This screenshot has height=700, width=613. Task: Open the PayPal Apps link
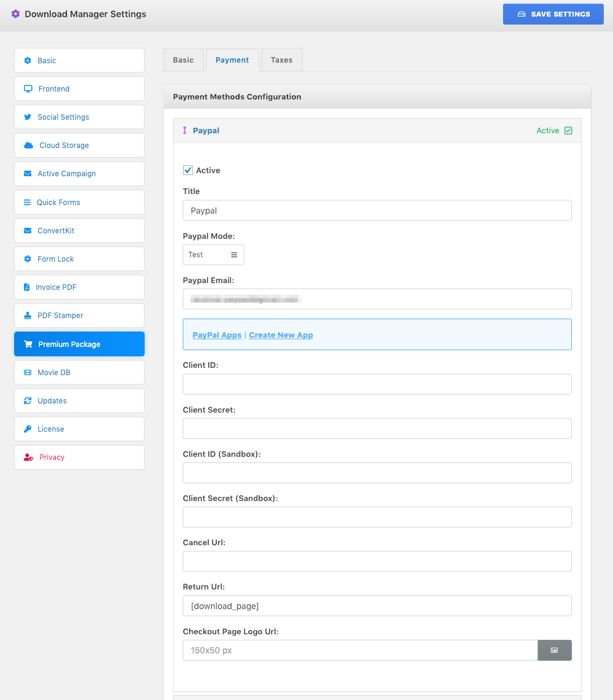(217, 335)
